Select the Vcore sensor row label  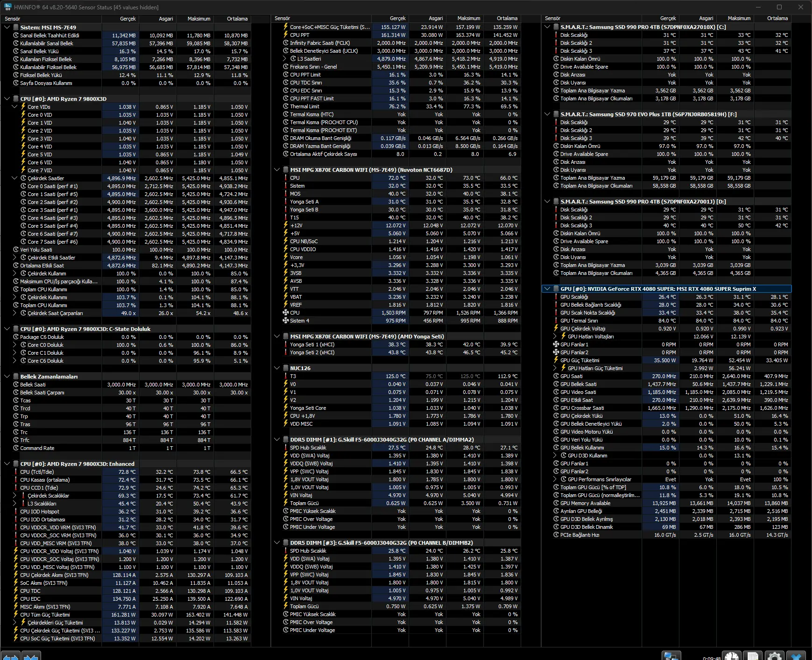click(x=297, y=257)
